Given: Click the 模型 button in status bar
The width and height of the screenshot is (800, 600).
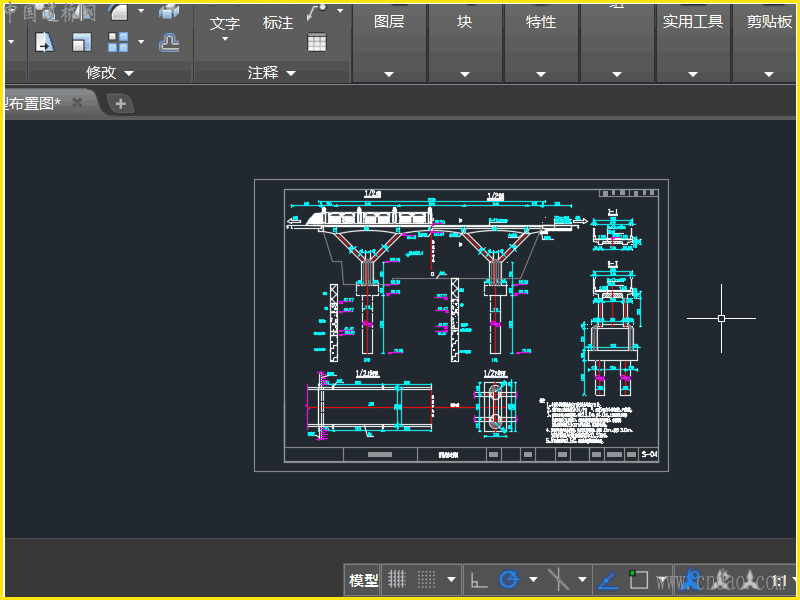Looking at the screenshot, I should click(x=363, y=580).
